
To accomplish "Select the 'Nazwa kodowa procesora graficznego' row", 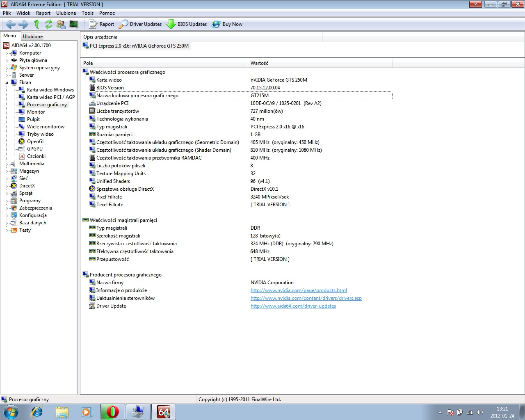I will click(x=240, y=96).
